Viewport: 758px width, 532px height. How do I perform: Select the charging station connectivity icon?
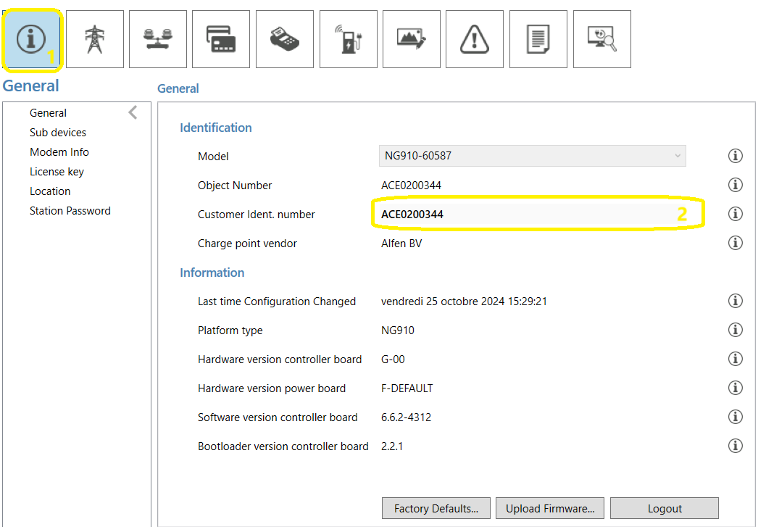pyautogui.click(x=348, y=38)
